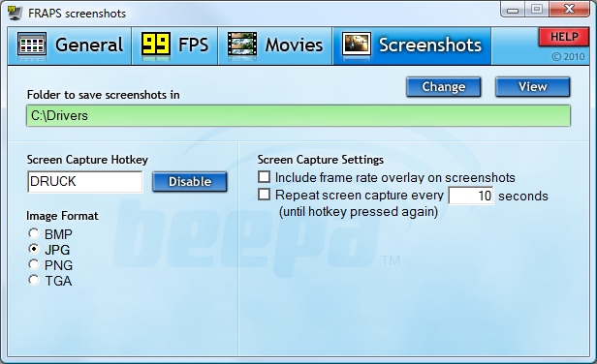Click the DRUCK hotkey input box
597x364 pixels.
pyautogui.click(x=85, y=181)
